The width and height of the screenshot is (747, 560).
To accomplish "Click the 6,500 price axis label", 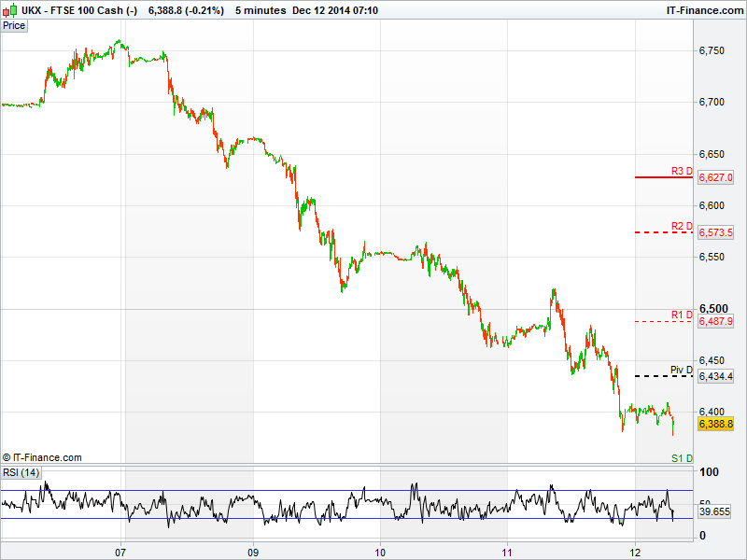I will point(713,309).
